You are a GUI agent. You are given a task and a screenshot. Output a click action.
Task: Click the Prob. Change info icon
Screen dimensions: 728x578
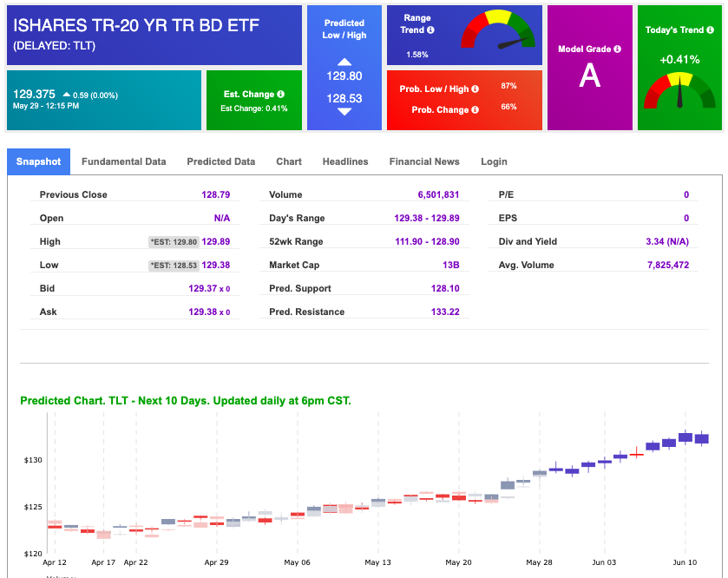point(475,109)
